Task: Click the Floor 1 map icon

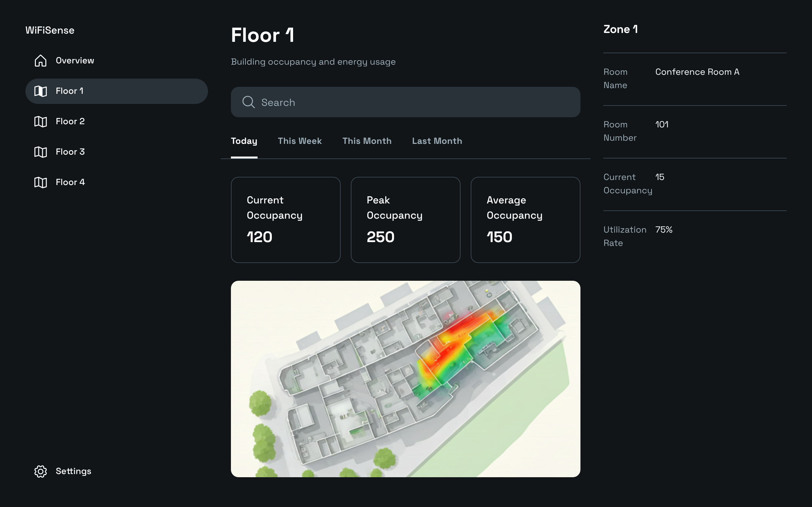Action: point(41,91)
